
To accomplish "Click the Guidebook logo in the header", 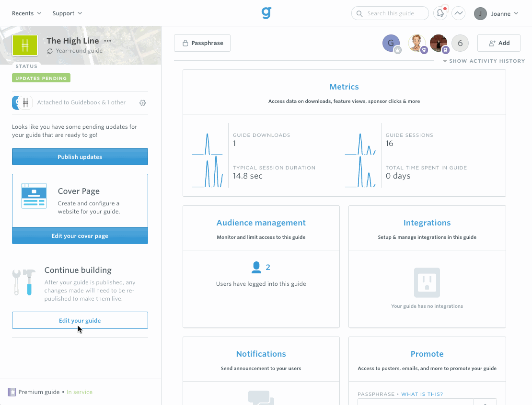I will click(x=267, y=13).
